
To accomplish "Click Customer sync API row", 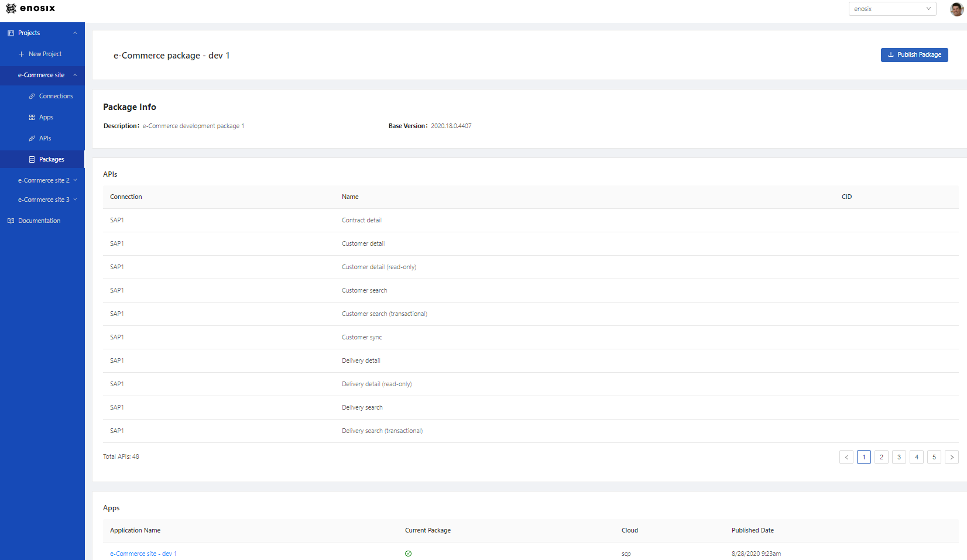I will tap(531, 337).
